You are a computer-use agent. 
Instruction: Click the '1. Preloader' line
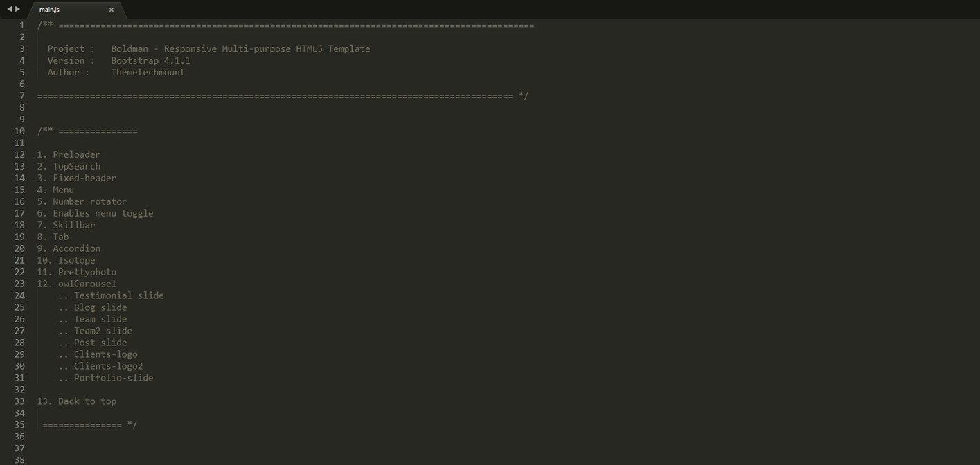[x=69, y=154]
